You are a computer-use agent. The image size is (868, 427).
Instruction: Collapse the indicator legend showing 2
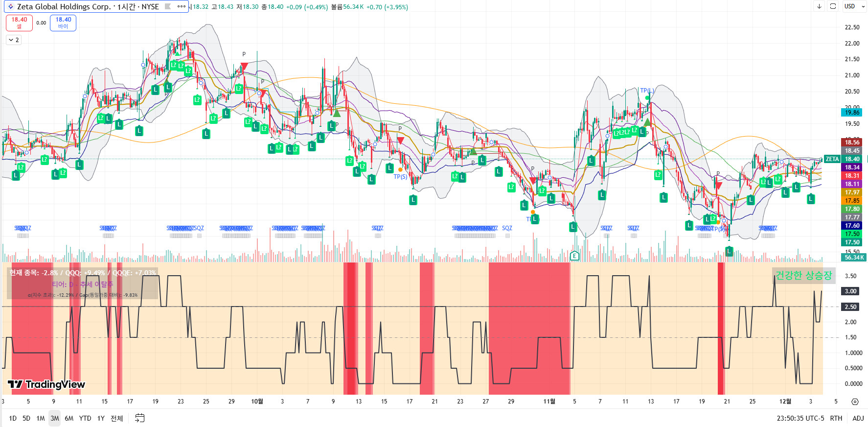click(14, 40)
